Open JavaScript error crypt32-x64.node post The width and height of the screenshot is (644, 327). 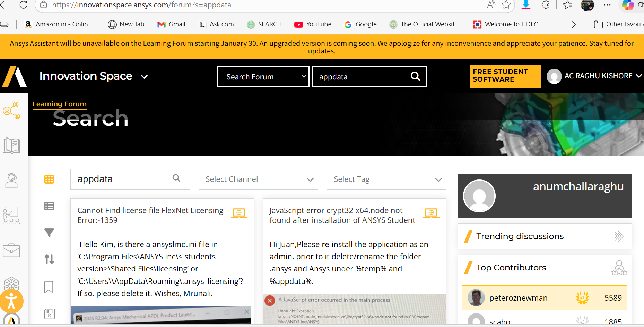click(x=342, y=215)
